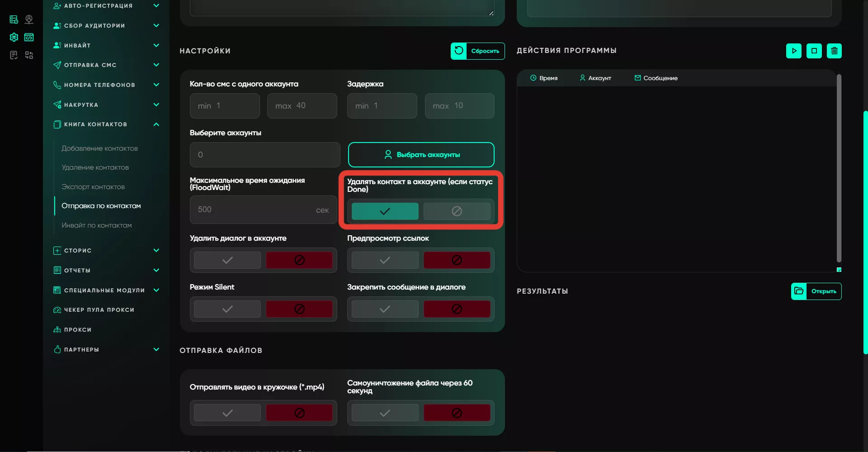This screenshot has height=452, width=868.
Task: Collapse the Книга контактов chevron
Action: tap(156, 124)
